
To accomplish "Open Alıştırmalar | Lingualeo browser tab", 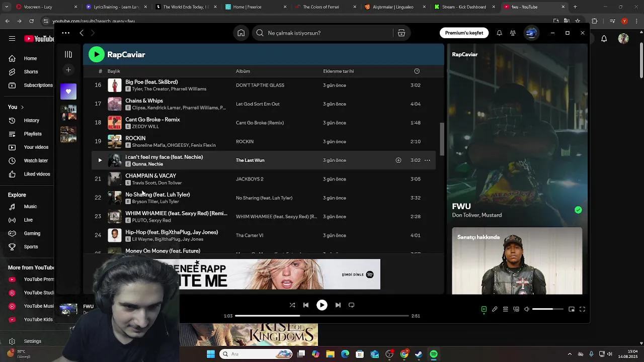I will tap(394, 7).
